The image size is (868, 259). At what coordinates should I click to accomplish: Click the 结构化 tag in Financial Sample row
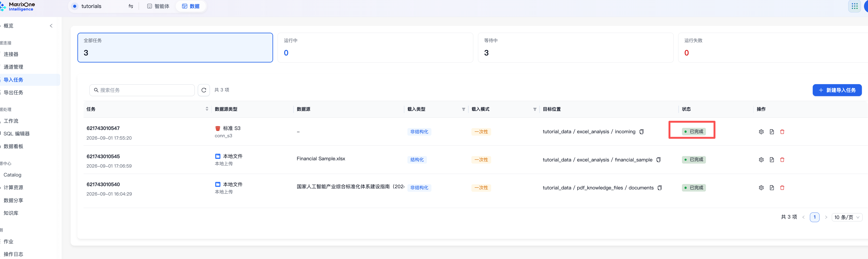click(x=417, y=160)
